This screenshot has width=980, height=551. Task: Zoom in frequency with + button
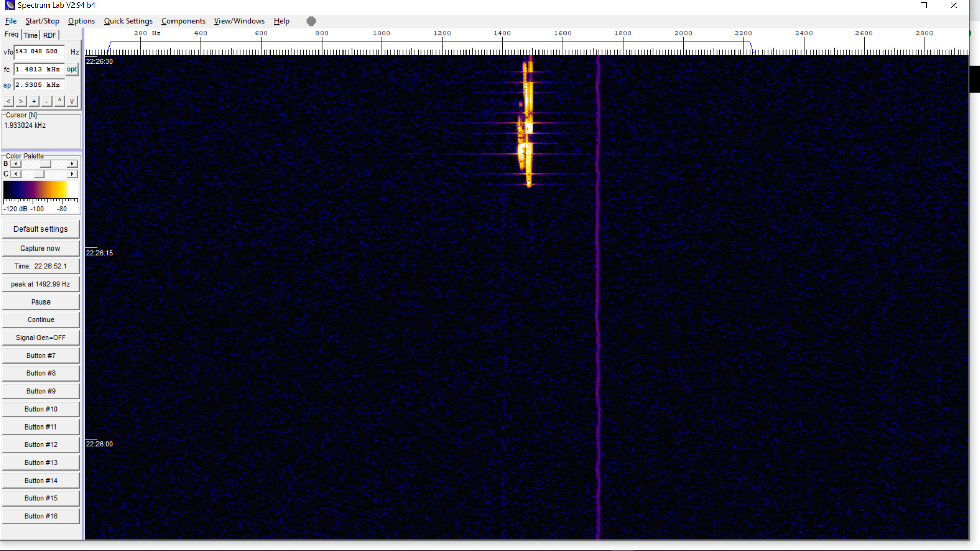coord(34,101)
